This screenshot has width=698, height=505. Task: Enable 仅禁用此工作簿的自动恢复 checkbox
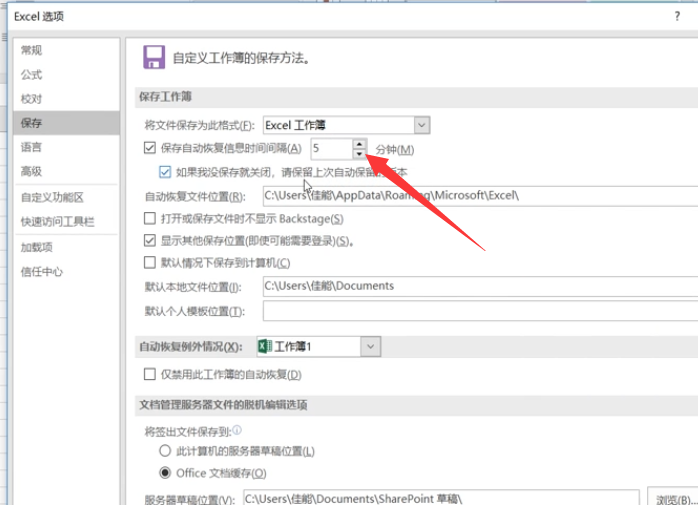pos(150,374)
